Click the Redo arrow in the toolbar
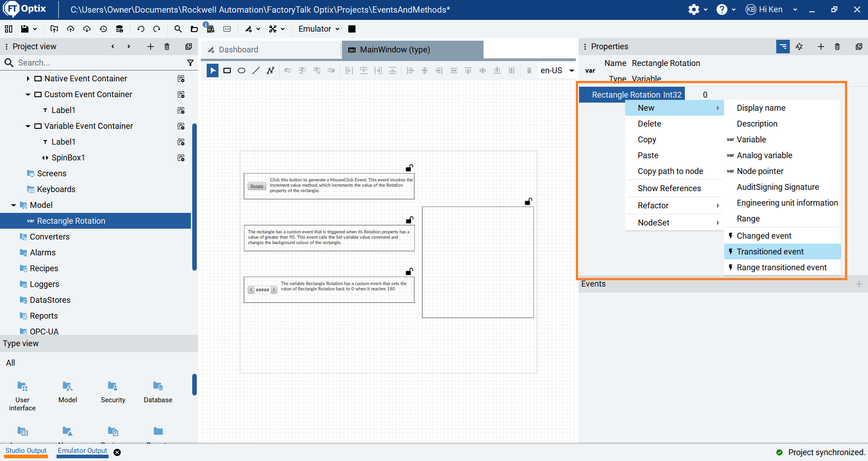The width and height of the screenshot is (868, 461). pyautogui.click(x=157, y=29)
